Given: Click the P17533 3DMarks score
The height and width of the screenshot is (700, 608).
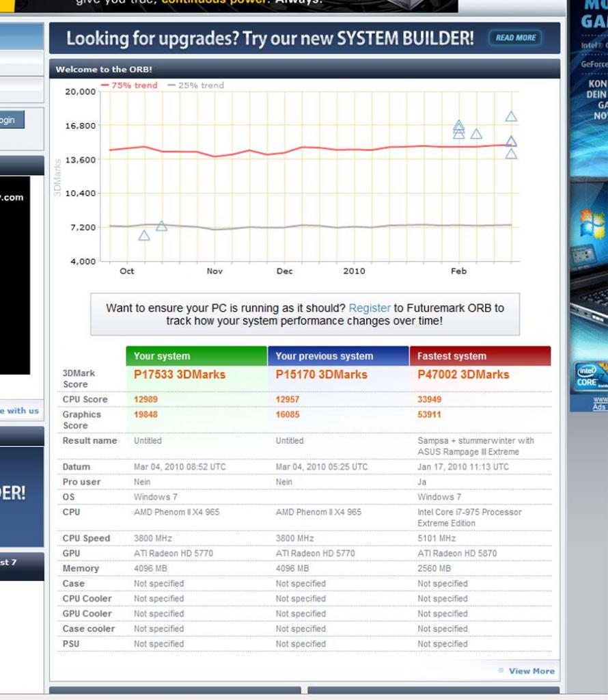Looking at the screenshot, I should [179, 375].
